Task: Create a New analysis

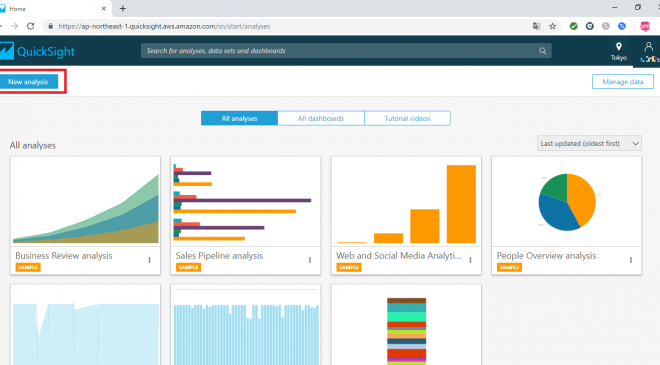Action: 28,82
